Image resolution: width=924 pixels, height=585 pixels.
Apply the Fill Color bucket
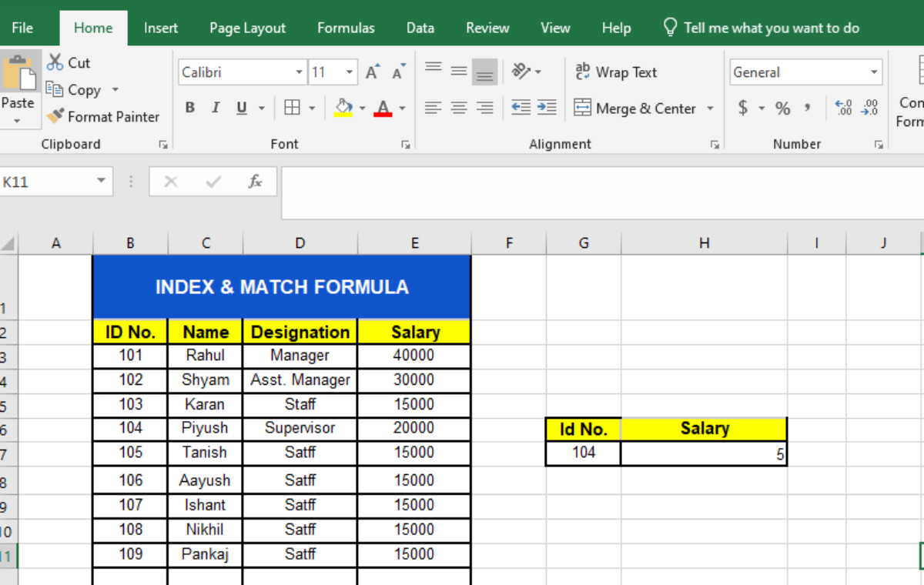tap(343, 108)
